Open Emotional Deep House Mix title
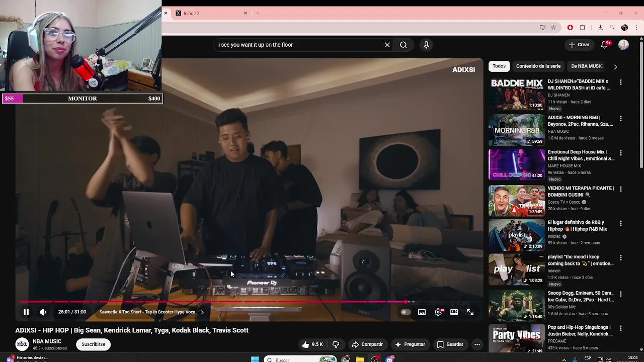Viewport: 644px width, 362px height. 581,155
